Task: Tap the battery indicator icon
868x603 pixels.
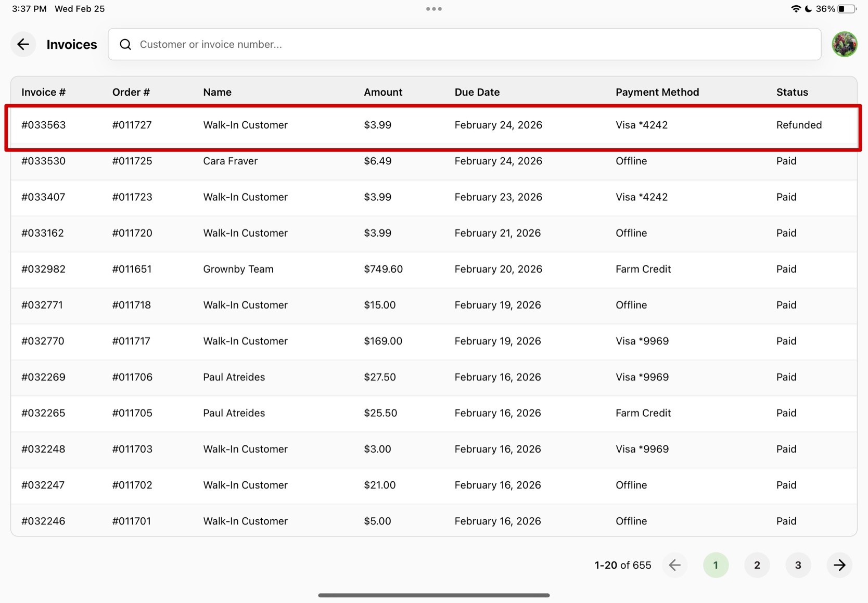Action: tap(846, 9)
